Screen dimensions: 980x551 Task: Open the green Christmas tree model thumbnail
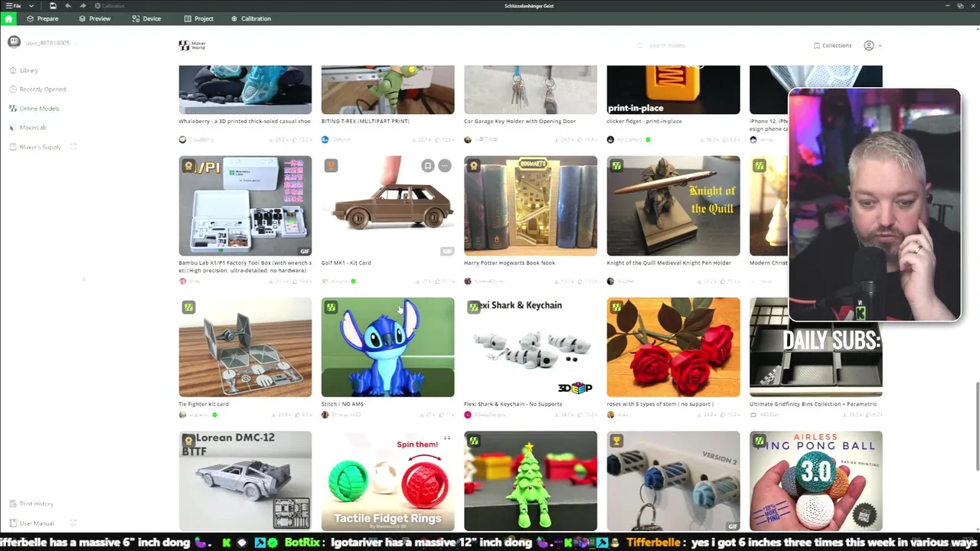coord(530,481)
